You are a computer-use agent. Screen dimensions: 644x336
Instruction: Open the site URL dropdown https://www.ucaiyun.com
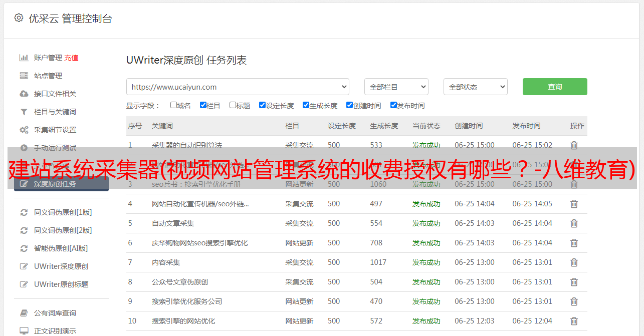click(x=238, y=87)
